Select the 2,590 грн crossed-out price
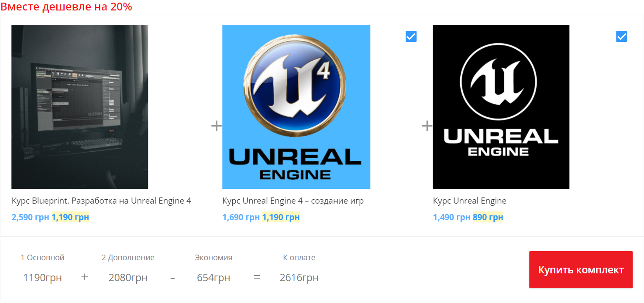644x303 pixels. pyautogui.click(x=31, y=217)
